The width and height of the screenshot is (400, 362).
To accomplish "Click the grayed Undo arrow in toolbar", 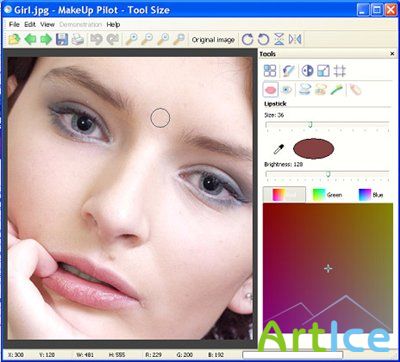I will (97, 40).
